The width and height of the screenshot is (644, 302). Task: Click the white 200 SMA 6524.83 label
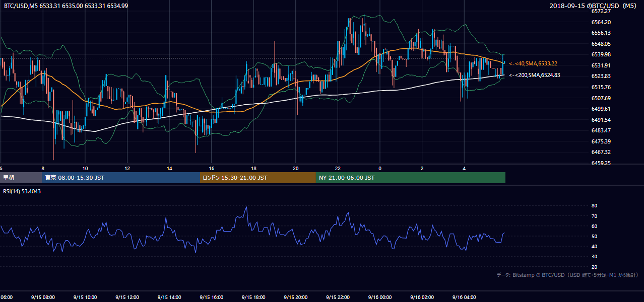click(534, 75)
